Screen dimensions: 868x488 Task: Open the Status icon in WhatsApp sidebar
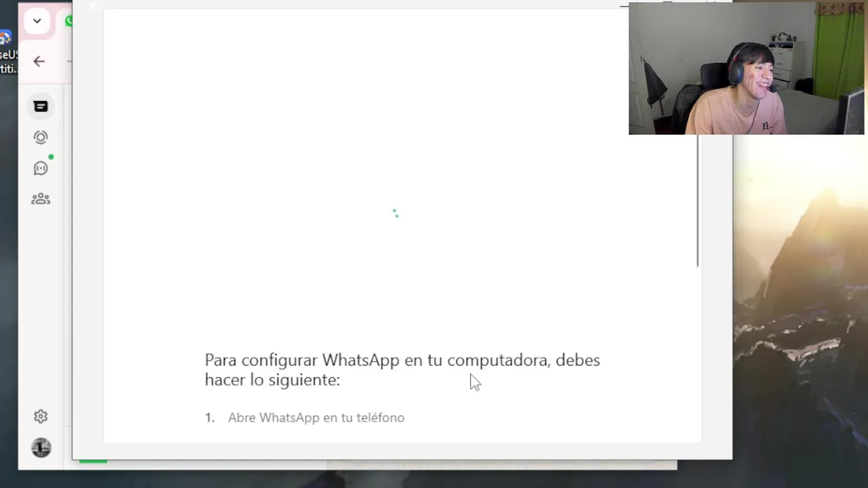coord(41,138)
